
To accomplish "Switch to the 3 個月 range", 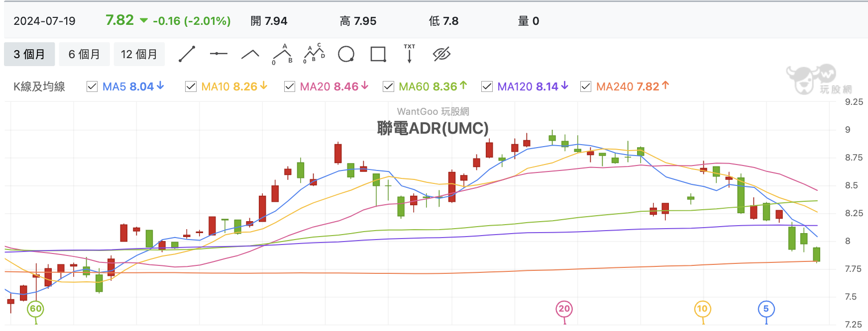I will pos(29,54).
